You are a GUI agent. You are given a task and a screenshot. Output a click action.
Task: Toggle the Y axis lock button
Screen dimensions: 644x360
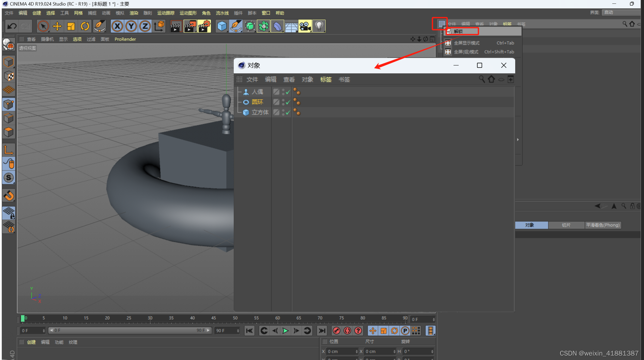[x=131, y=26]
